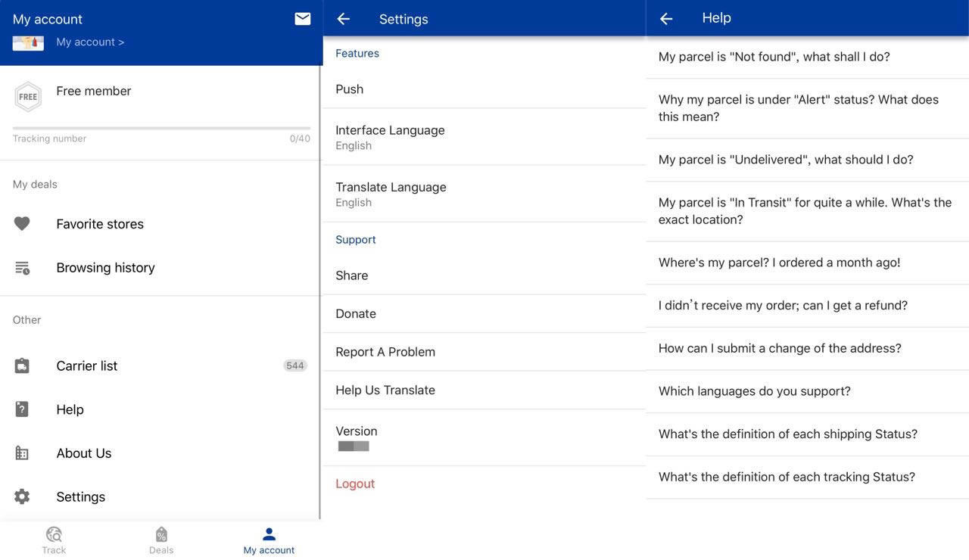Open Report A Problem
This screenshot has width=969, height=560.
tap(484, 352)
